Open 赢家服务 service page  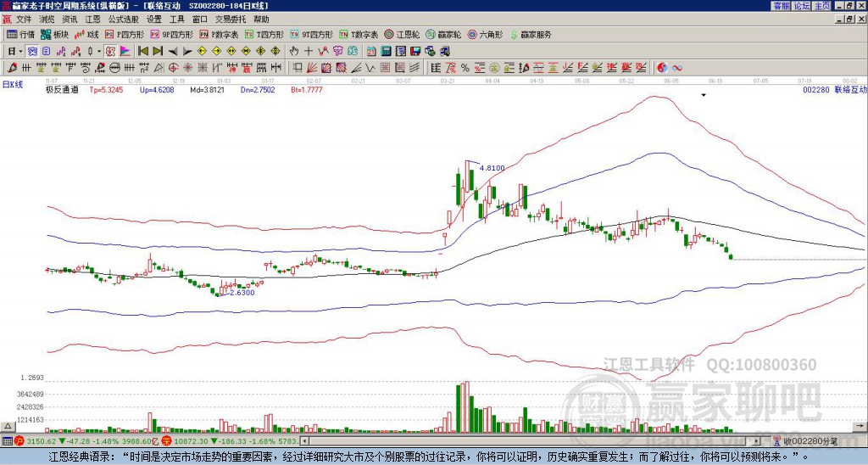(x=531, y=34)
